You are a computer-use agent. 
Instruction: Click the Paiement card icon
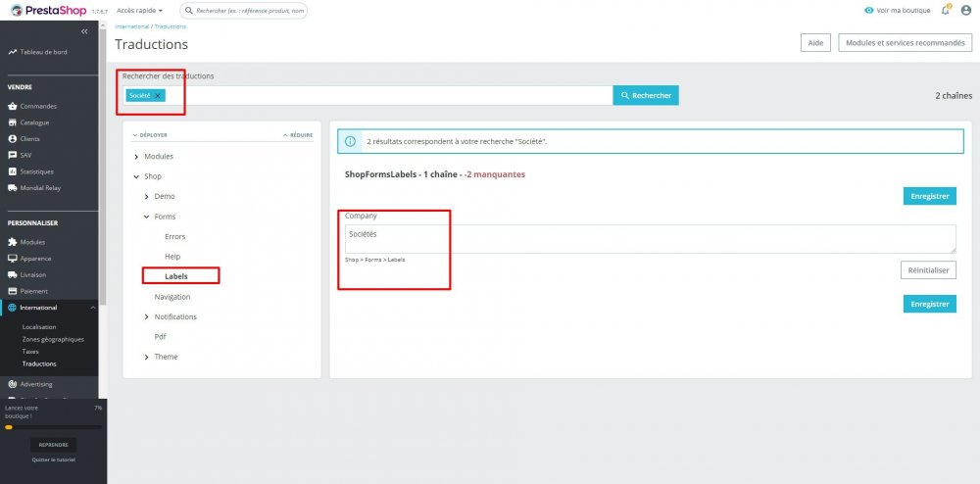pos(12,291)
